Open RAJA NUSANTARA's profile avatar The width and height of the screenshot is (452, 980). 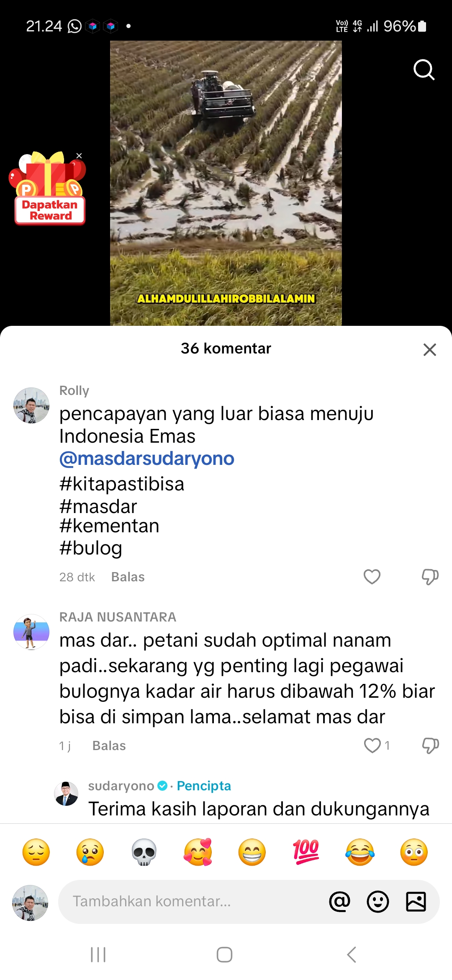point(31,632)
